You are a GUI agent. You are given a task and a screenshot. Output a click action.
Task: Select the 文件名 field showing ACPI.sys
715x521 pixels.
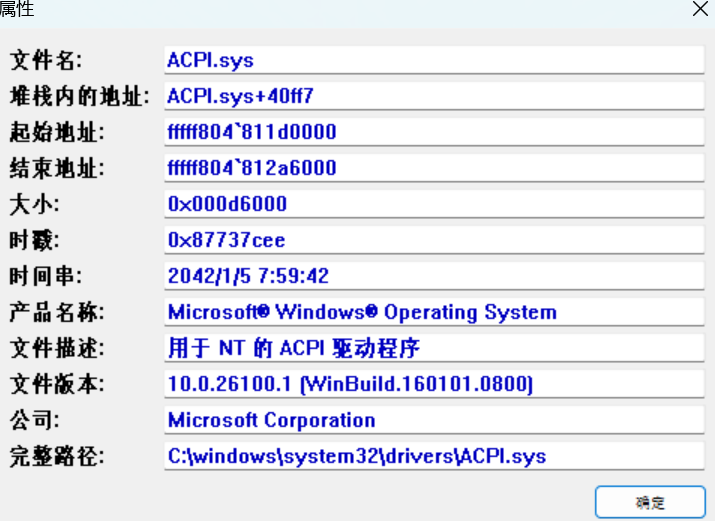pos(434,60)
